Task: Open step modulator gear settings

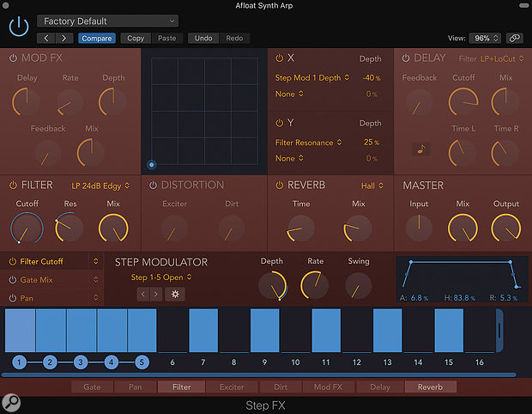Action: point(175,294)
